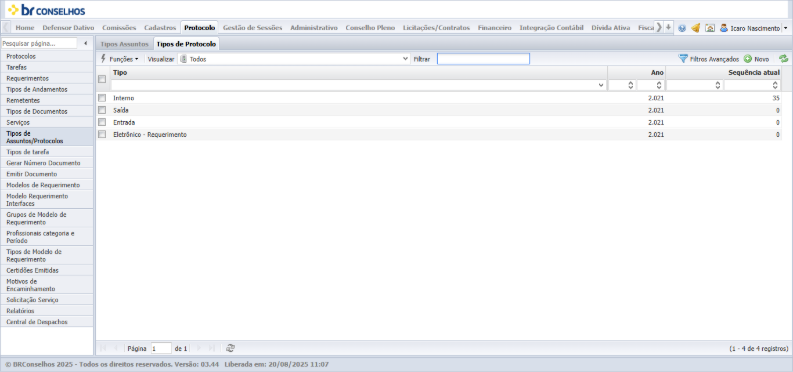This screenshot has height=372, width=793.
Task: Click the down-arrow tabs list button
Action: [x=668, y=27]
